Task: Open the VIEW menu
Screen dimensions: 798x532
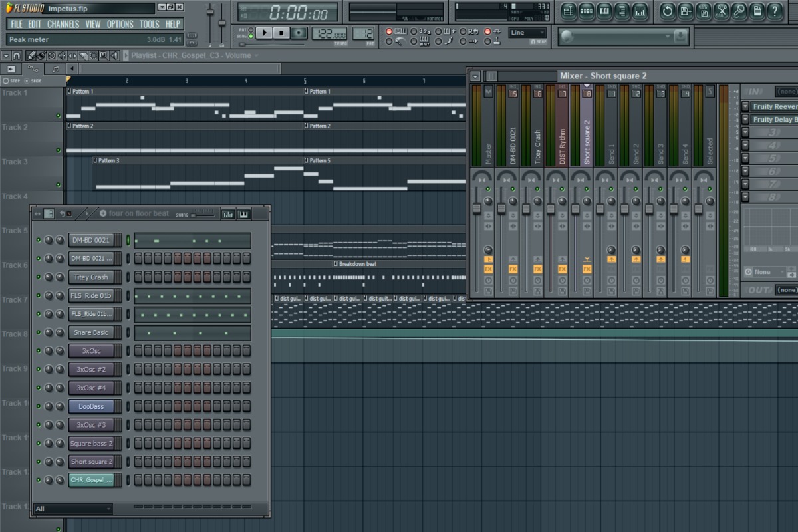Action: pos(93,24)
